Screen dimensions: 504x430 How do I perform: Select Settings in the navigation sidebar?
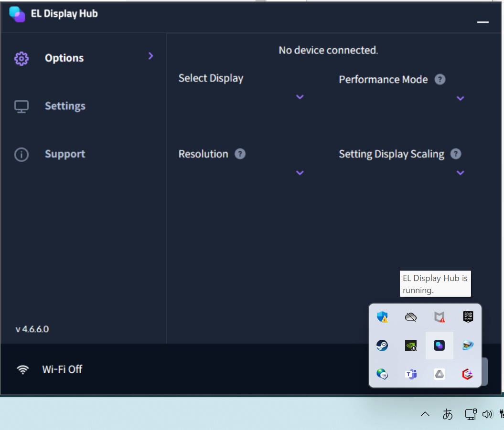coord(65,106)
